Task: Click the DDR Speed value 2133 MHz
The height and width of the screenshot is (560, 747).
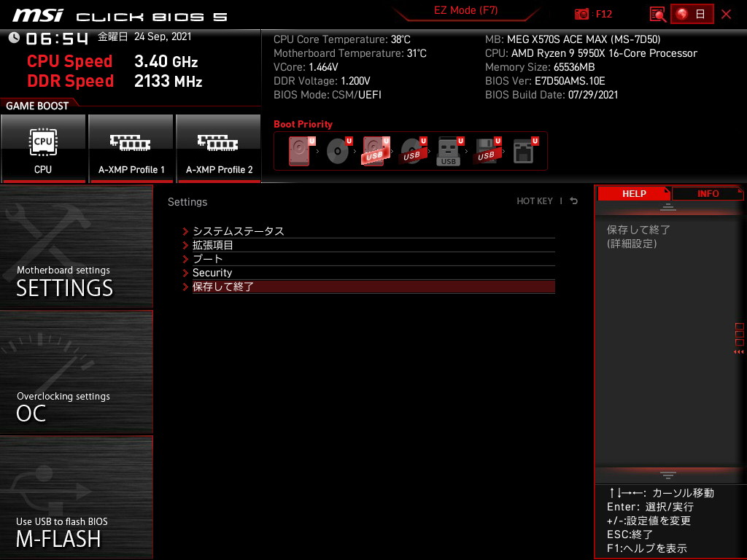Action: (169, 82)
